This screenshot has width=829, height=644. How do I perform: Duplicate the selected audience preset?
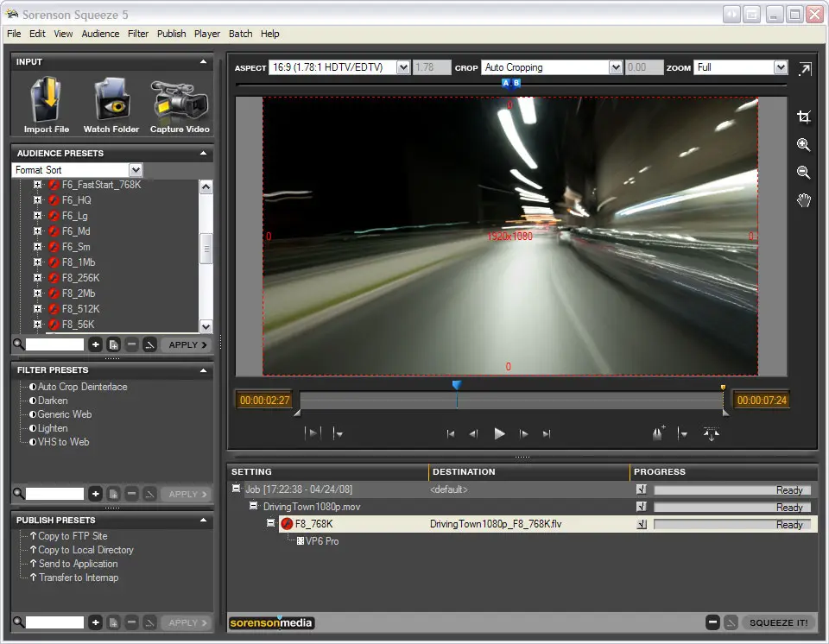(113, 344)
